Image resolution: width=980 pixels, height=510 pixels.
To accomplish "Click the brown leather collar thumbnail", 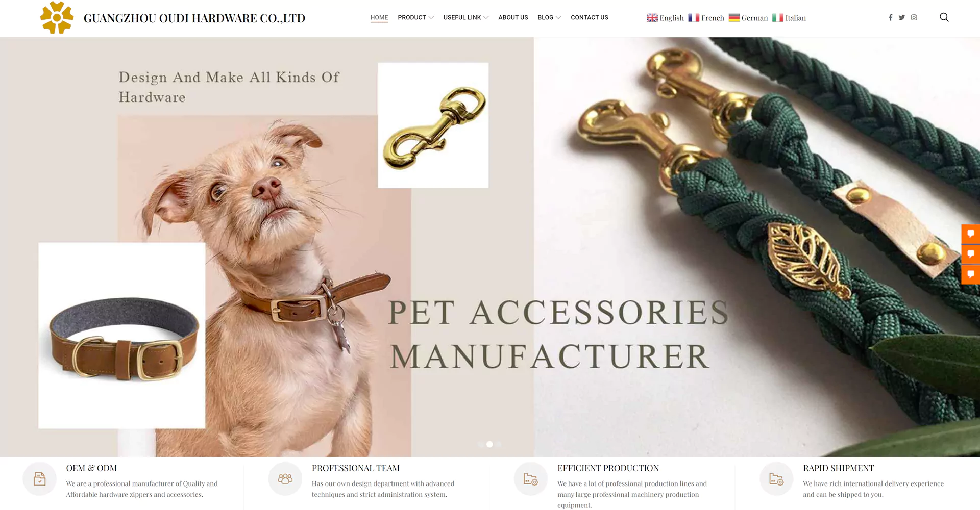I will tap(122, 336).
